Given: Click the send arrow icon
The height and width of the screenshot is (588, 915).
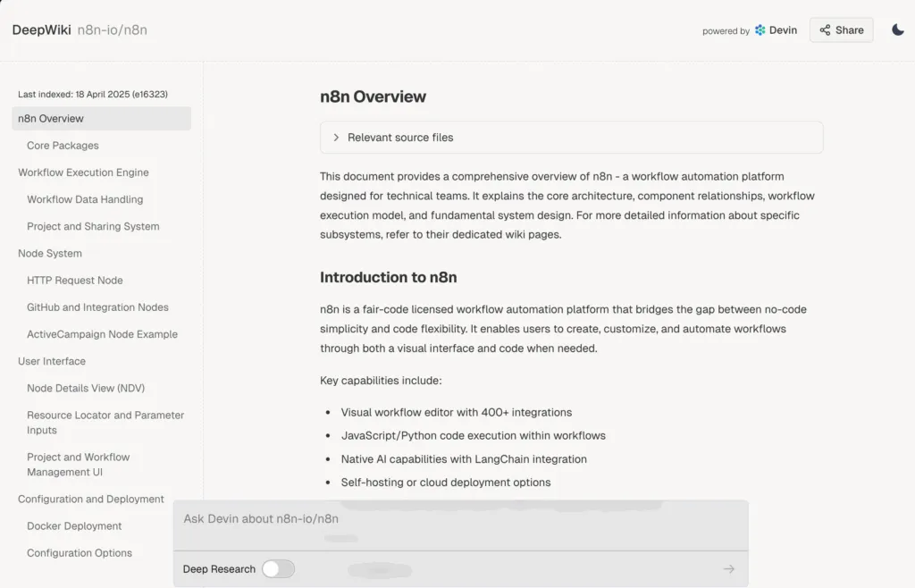Looking at the screenshot, I should click(729, 569).
